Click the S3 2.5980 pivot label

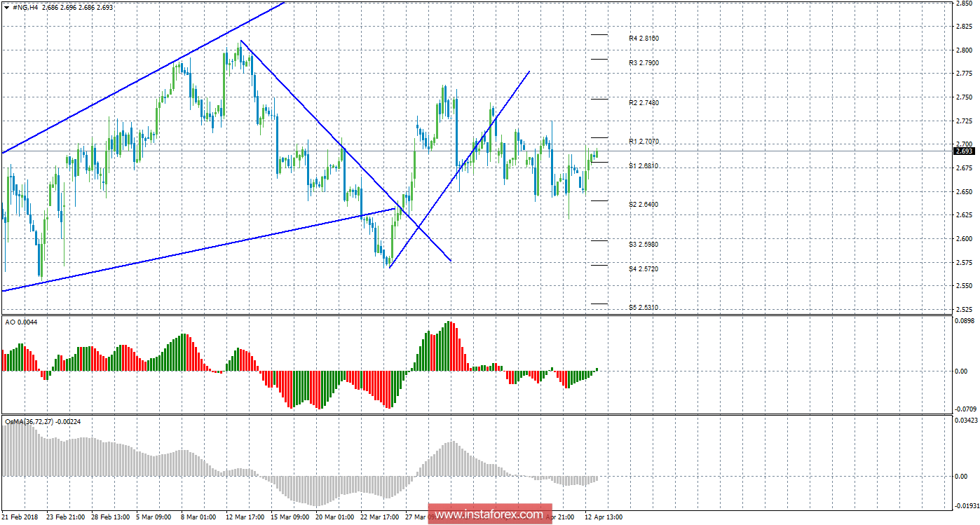644,245
